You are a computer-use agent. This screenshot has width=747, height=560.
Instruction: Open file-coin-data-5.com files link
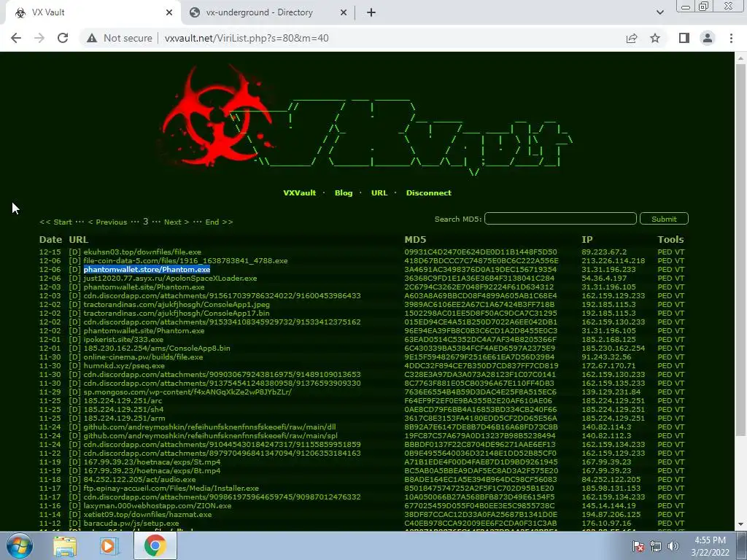tap(185, 260)
